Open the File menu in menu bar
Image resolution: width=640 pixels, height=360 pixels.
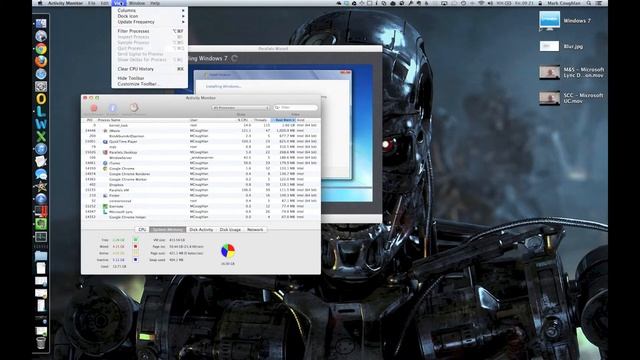(x=91, y=3)
